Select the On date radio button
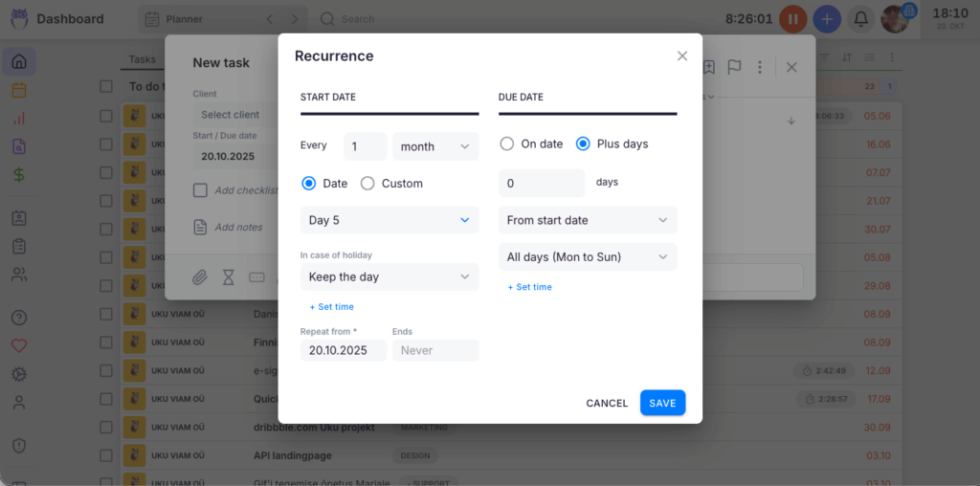Viewport: 980px width, 486px height. 507,144
